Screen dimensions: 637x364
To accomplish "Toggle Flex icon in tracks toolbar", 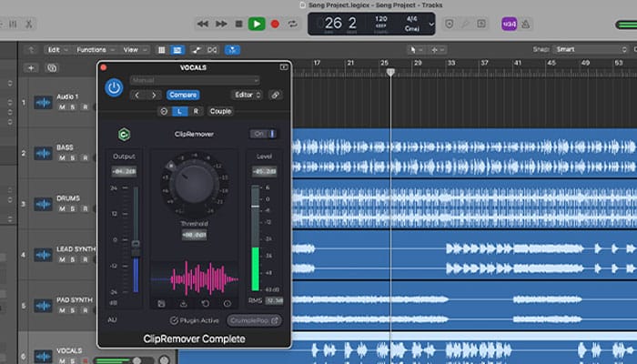I will [212, 49].
